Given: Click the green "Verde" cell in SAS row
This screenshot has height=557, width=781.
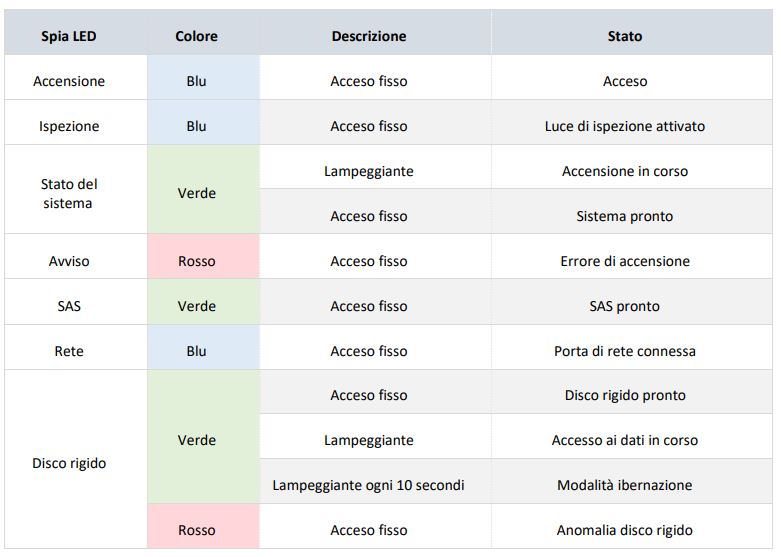Looking at the screenshot, I should pyautogui.click(x=196, y=306).
